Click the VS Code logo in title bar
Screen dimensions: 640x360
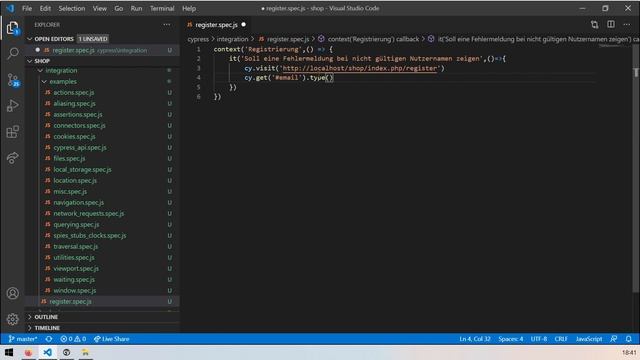(10, 8)
